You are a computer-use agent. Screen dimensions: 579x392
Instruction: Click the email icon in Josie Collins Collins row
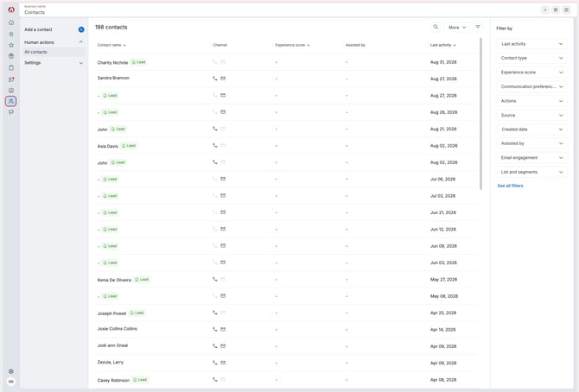pyautogui.click(x=223, y=329)
